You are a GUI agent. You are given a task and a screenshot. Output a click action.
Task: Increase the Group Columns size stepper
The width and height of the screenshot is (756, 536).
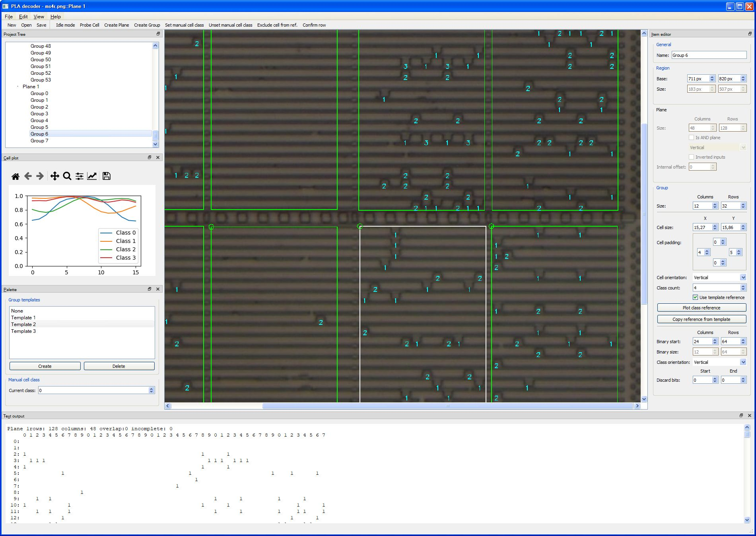[715, 204]
